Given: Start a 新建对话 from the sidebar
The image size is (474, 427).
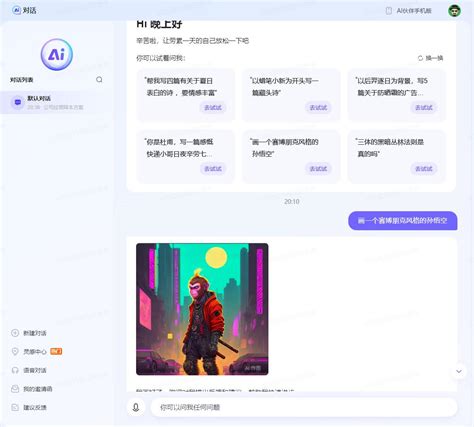Looking at the screenshot, I should [x=29, y=333].
